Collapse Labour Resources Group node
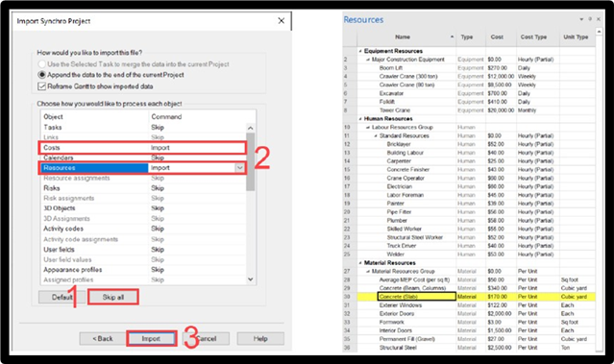The height and width of the screenshot is (364, 614). (x=368, y=127)
